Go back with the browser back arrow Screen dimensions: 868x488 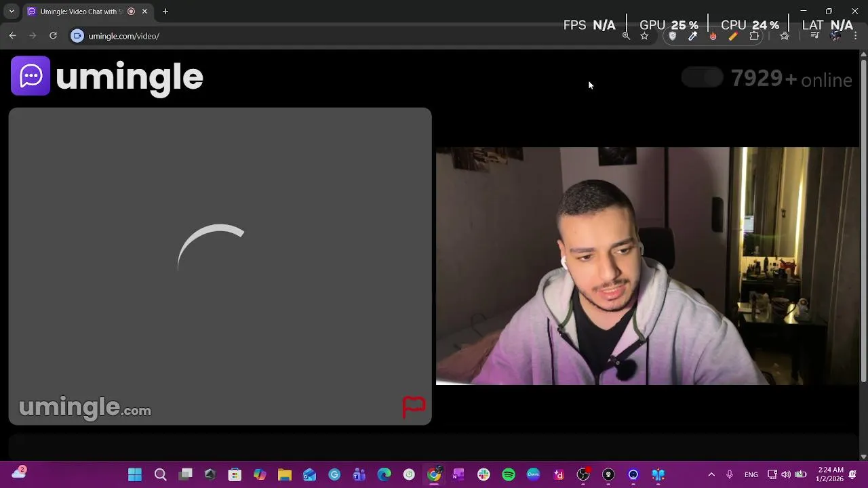click(12, 36)
